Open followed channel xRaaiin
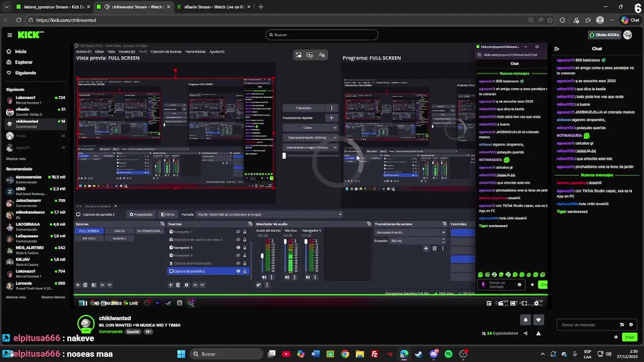This screenshot has height=362, width=644. point(35,111)
